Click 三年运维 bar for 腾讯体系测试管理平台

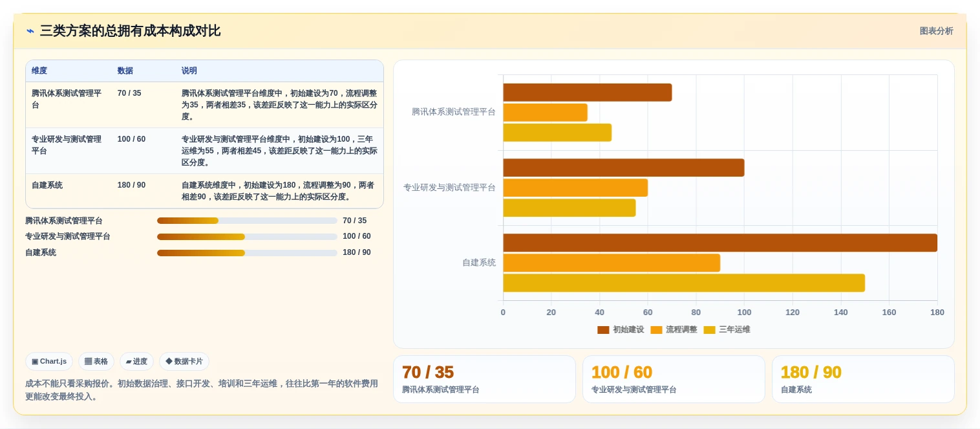click(557, 133)
